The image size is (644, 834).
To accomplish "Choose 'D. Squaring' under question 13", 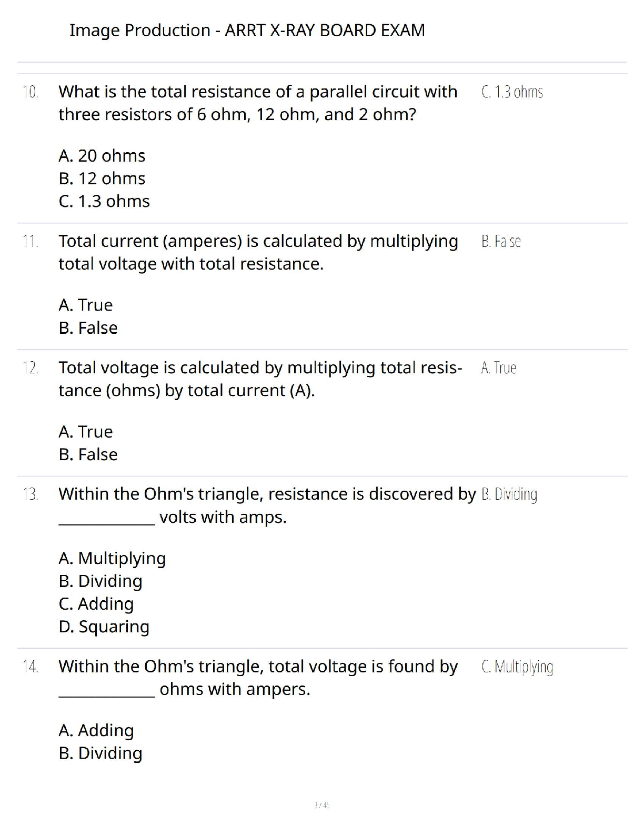I will [104, 627].
